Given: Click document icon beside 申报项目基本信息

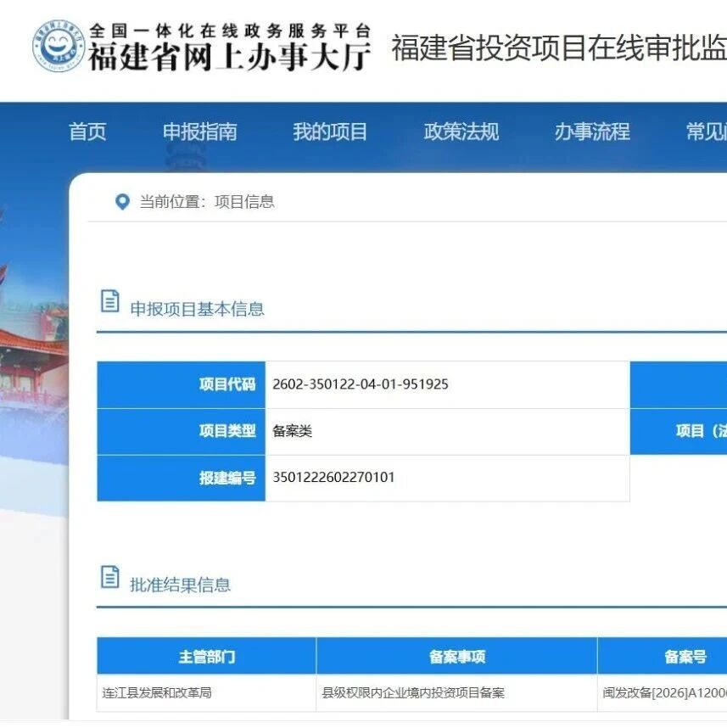Looking at the screenshot, I should (110, 301).
